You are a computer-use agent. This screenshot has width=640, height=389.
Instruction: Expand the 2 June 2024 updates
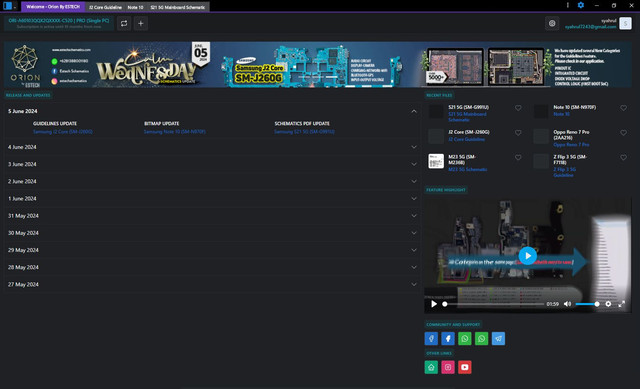(x=414, y=181)
